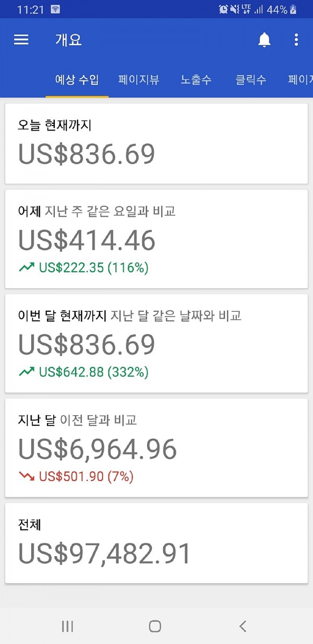Switch to the 페이지뷰 tab
Viewport: 313px width, 644px height.
pyautogui.click(x=139, y=80)
